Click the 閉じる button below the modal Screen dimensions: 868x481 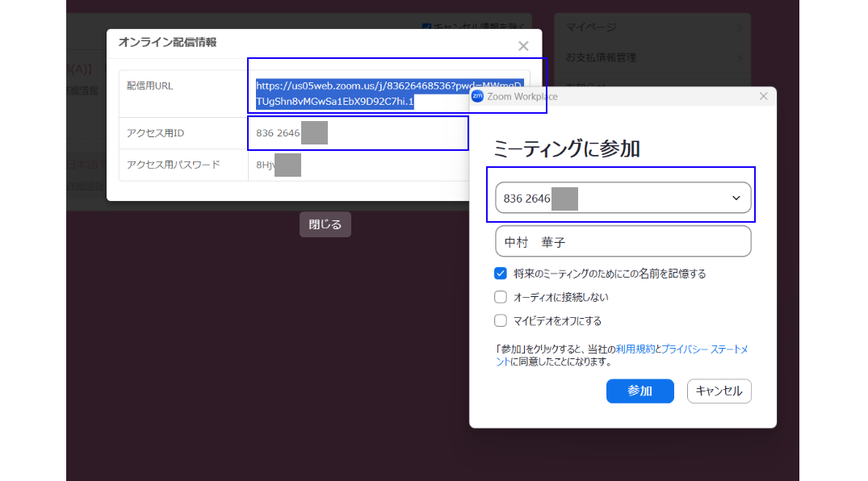point(325,224)
